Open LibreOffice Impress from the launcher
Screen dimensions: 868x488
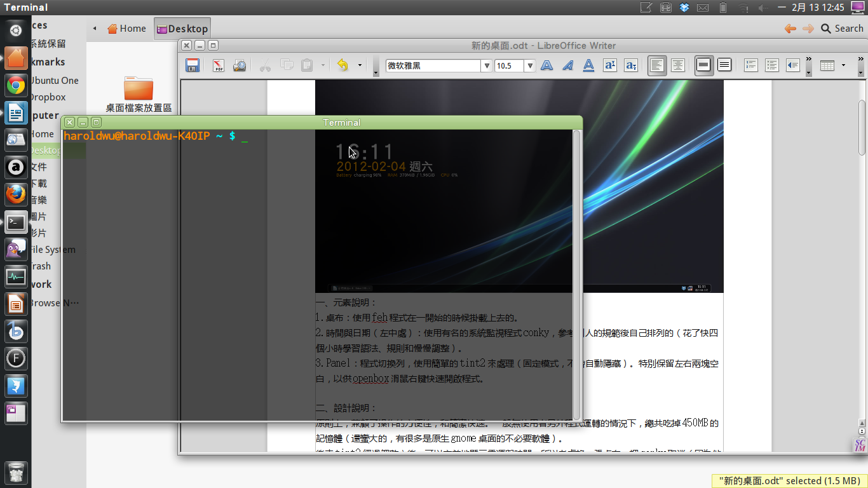(x=16, y=304)
